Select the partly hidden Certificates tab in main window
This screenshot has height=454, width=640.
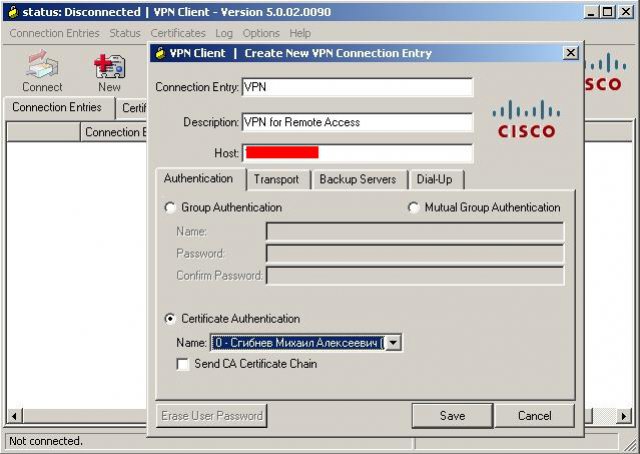pos(133,108)
